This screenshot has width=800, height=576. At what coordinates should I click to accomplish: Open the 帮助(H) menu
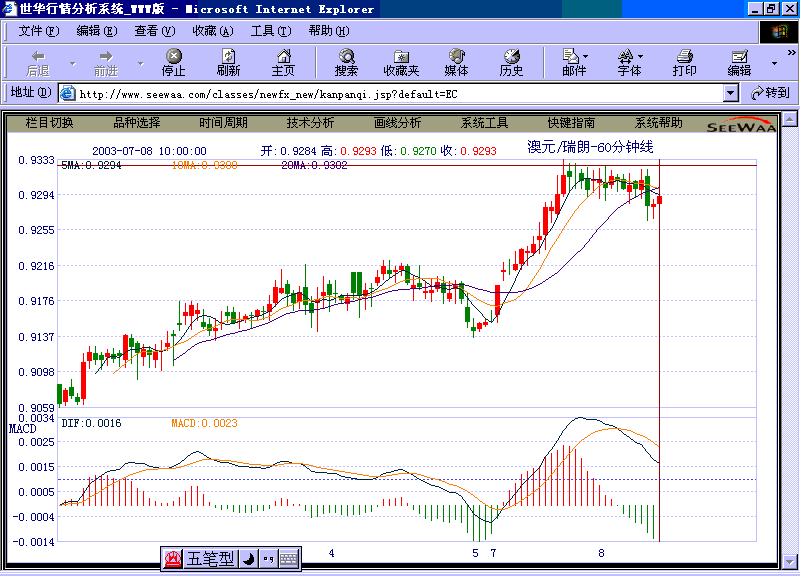329,31
